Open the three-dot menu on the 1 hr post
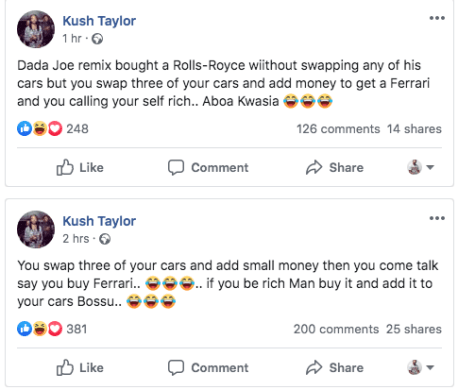The height and width of the screenshot is (390, 458). (x=437, y=18)
